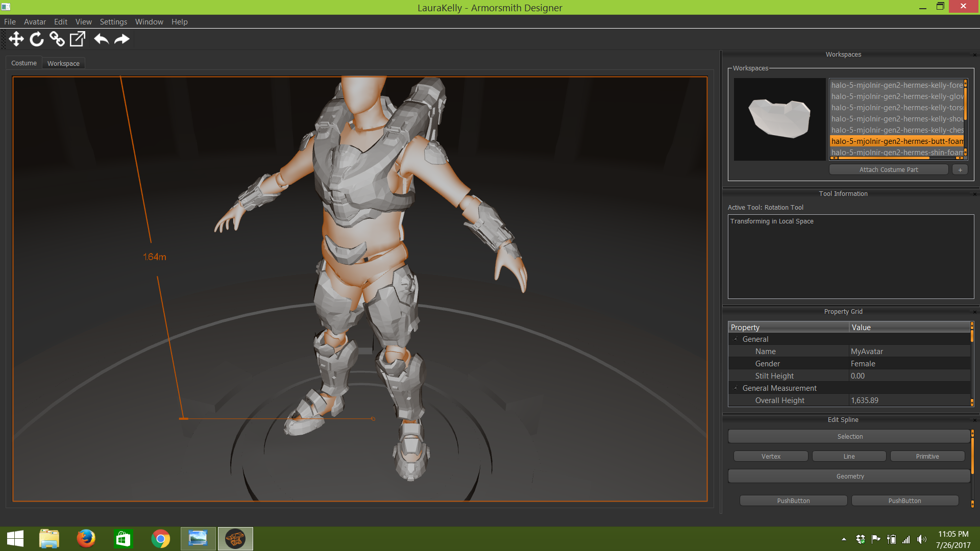Screen dimensions: 980x551
Task: Click the export arrow toolbar icon
Action: coord(78,39)
